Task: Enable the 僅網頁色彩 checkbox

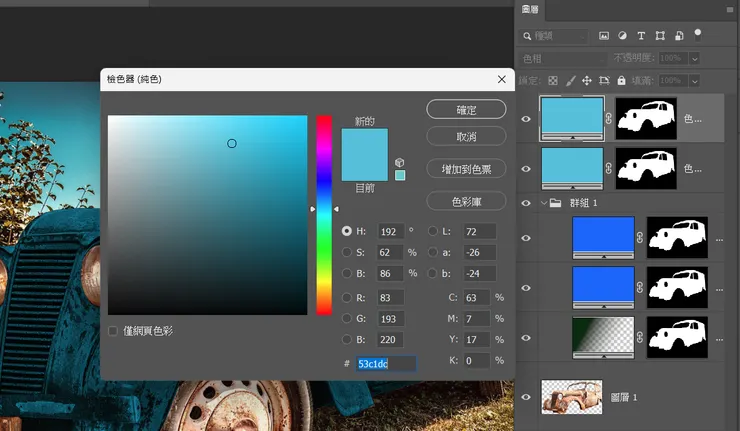Action: (x=114, y=330)
